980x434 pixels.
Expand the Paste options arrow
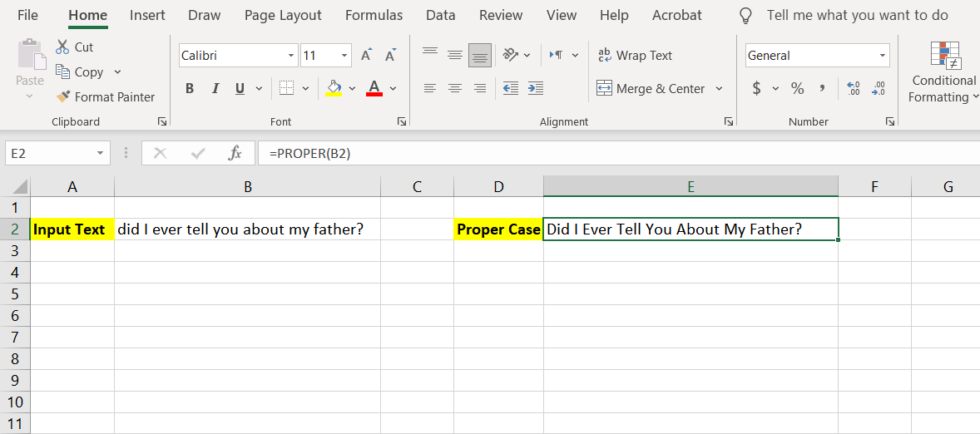click(29, 96)
